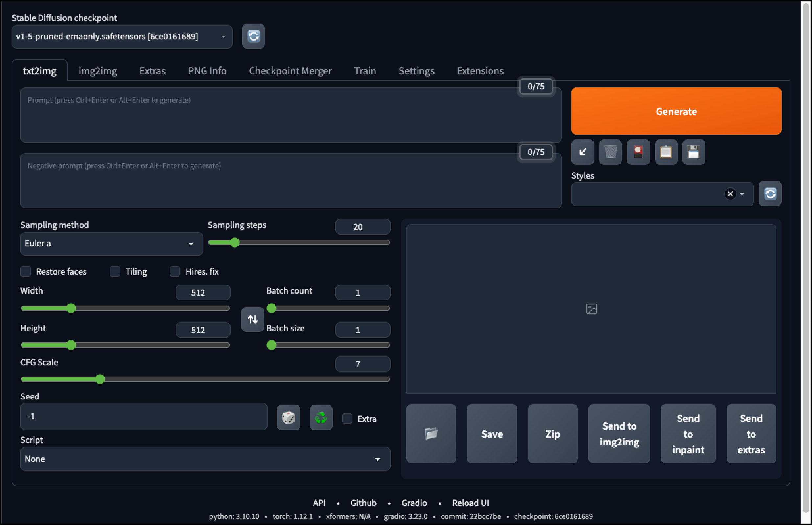Click the floppy disk save-style icon

[693, 152]
